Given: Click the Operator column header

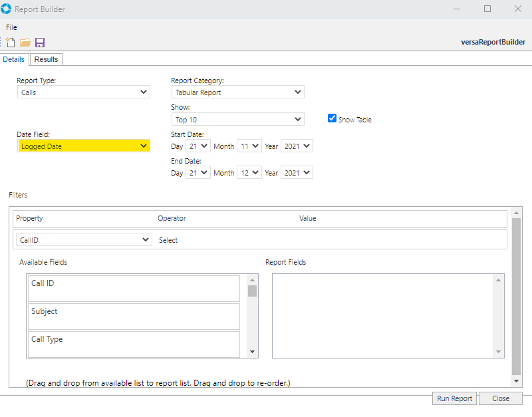Looking at the screenshot, I should click(x=172, y=218).
